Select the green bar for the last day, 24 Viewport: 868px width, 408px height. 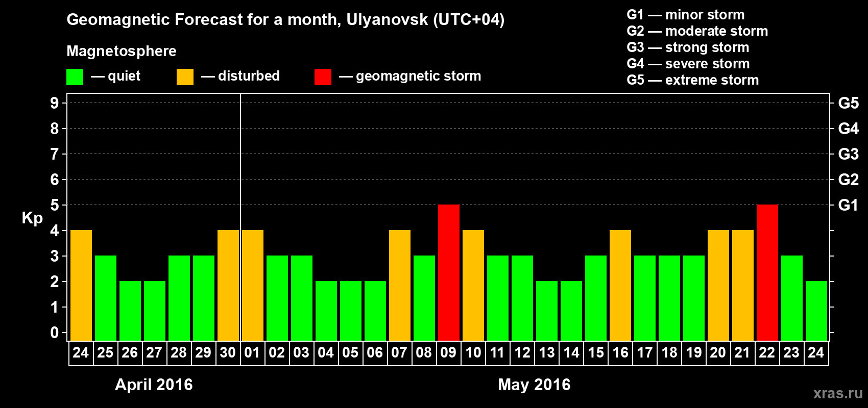coord(816,311)
